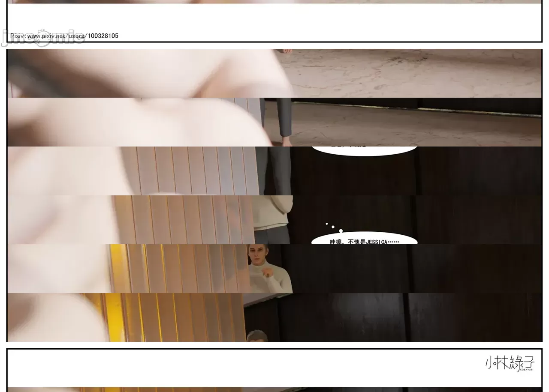549x392 pixels.
Task: Click the Pixiv user profile URL text
Action: [x=64, y=36]
